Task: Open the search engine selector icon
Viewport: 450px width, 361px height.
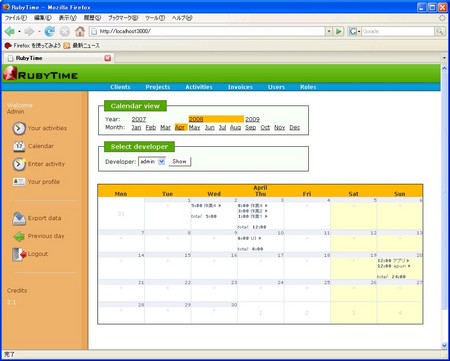Action: click(354, 31)
